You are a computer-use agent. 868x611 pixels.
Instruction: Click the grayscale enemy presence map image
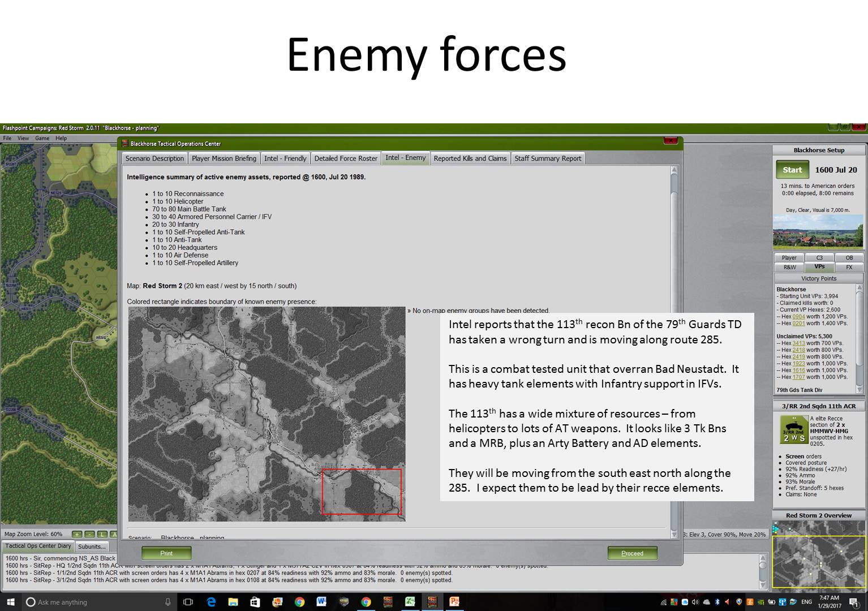click(x=267, y=414)
